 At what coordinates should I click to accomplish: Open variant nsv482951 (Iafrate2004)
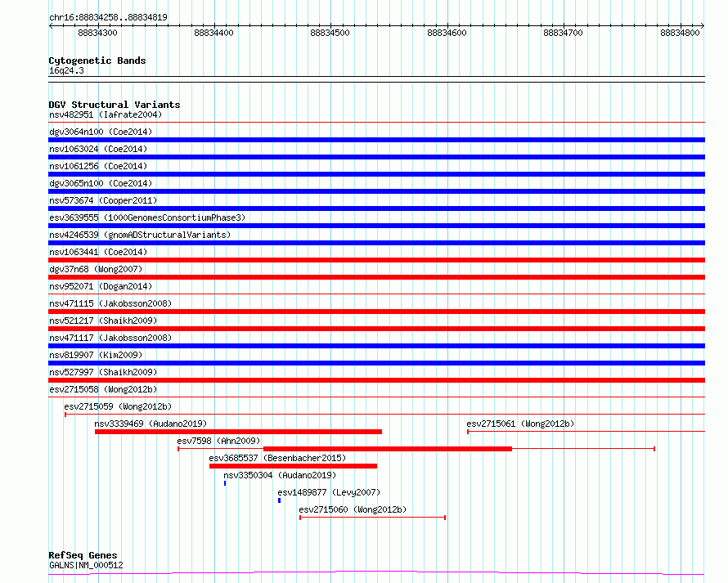pyautogui.click(x=106, y=114)
